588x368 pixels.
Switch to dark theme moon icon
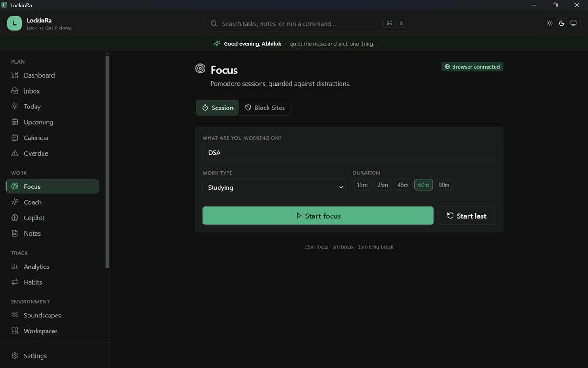click(x=561, y=23)
